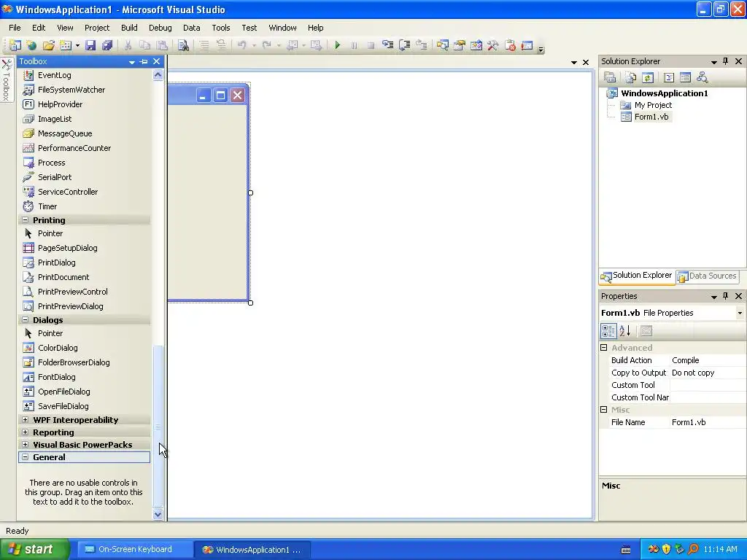The width and height of the screenshot is (747, 560).
Task: Select My Project in Solution Explorer
Action: click(653, 105)
